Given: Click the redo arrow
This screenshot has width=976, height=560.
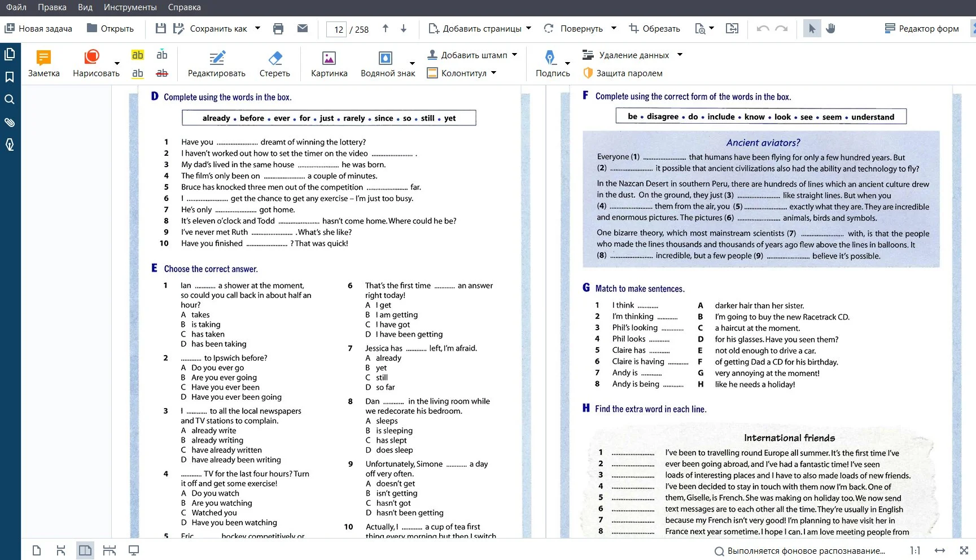Looking at the screenshot, I should (x=782, y=28).
